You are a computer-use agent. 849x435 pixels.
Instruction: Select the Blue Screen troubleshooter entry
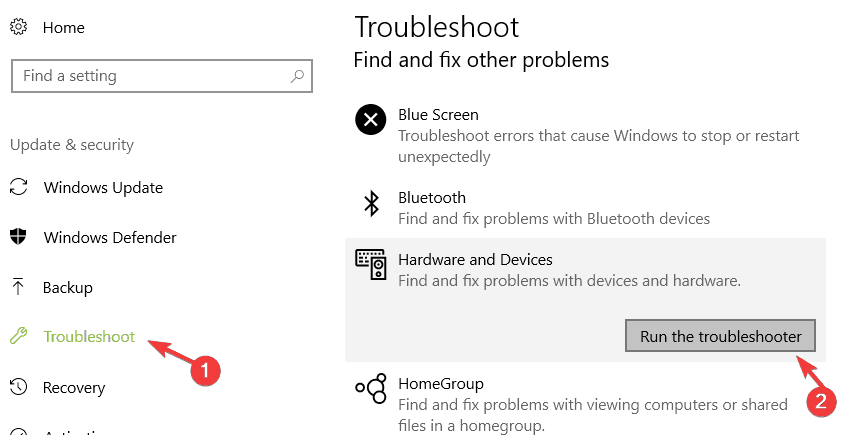pos(438,115)
